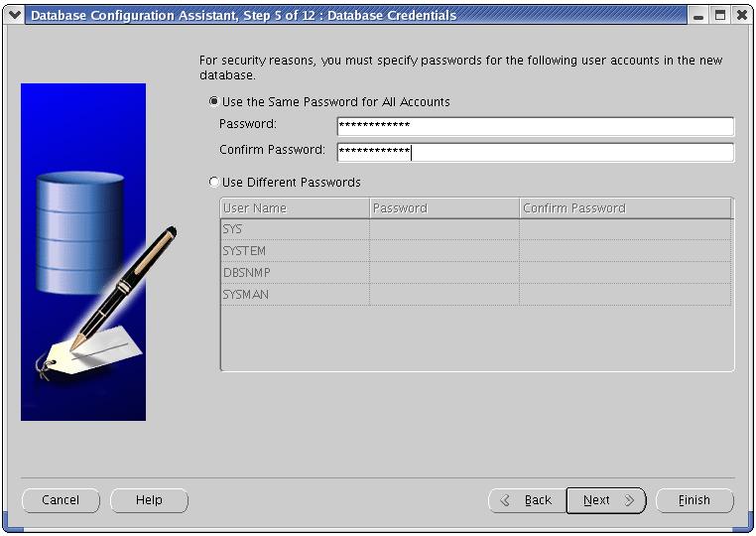Screen dimensions: 756x536
Task: Open the window menu icon in title bar
Action: [x=14, y=15]
